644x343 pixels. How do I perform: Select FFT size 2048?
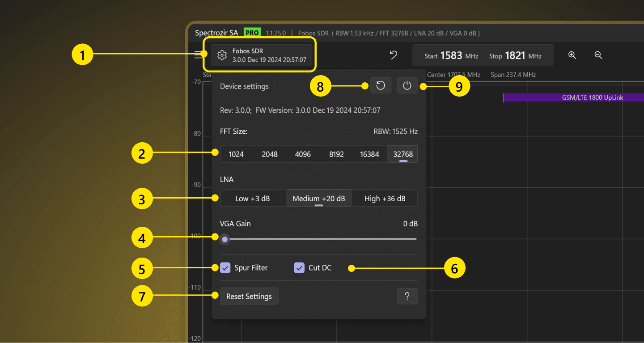270,154
